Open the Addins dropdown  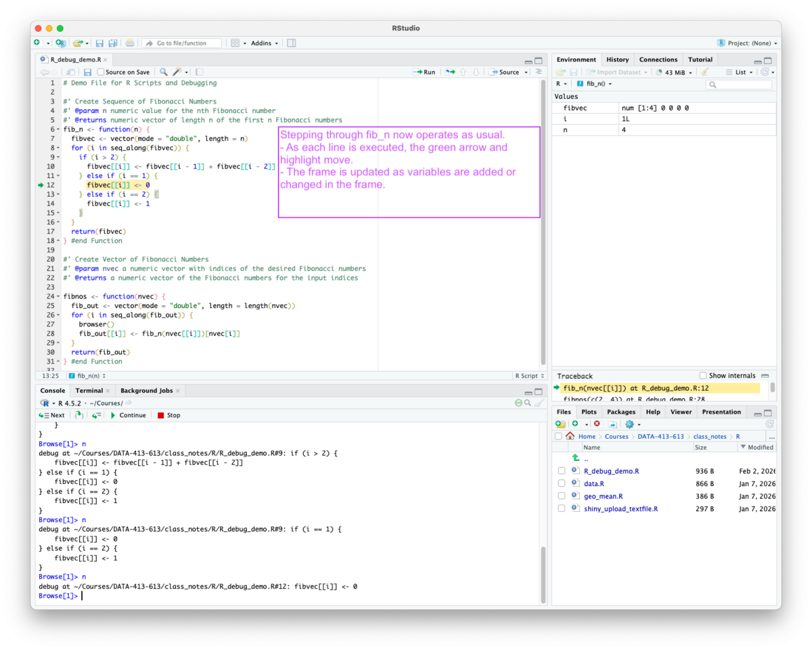point(263,43)
